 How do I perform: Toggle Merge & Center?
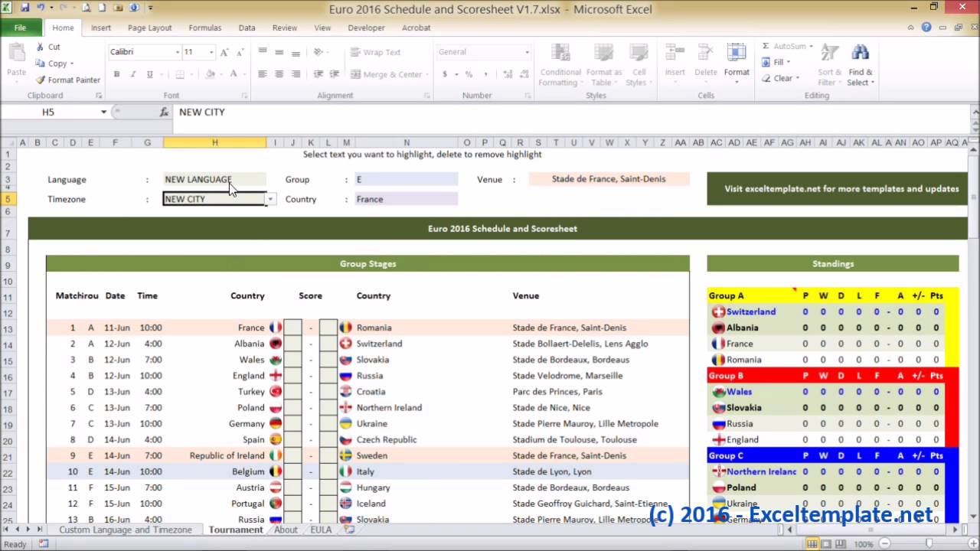[x=387, y=74]
